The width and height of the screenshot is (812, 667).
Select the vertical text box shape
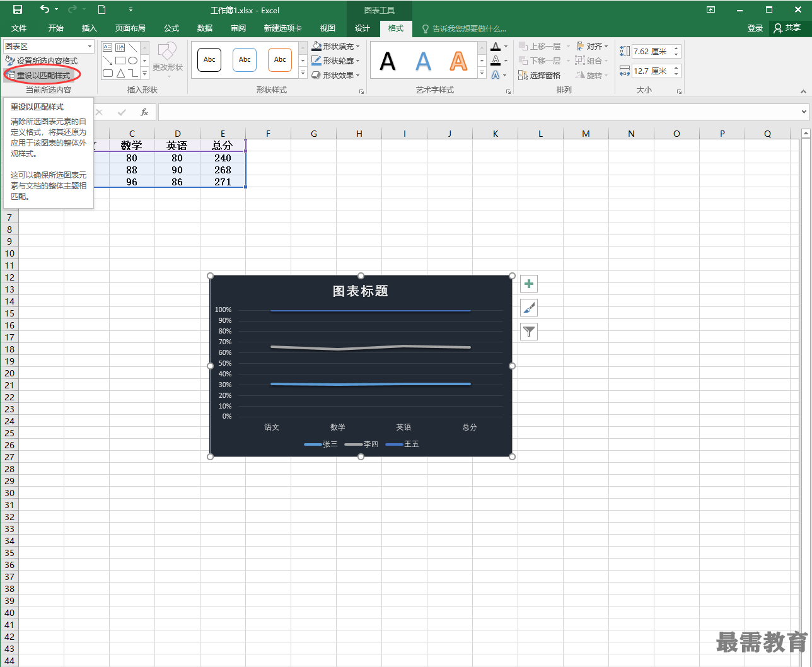(120, 47)
